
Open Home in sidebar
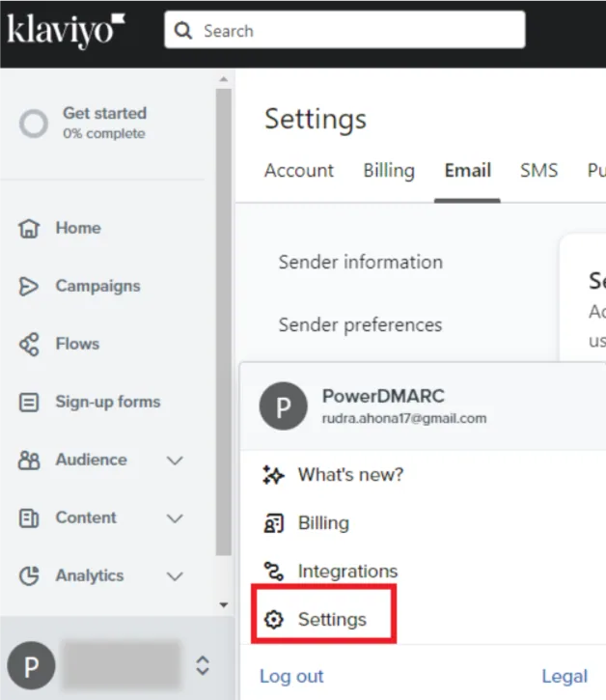78,228
